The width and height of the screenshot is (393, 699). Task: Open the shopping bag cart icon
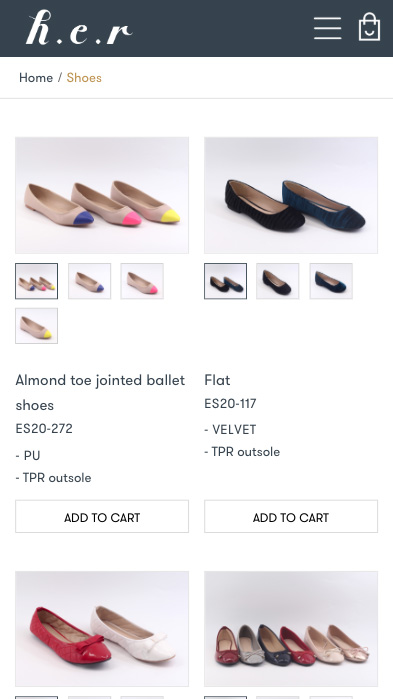pyautogui.click(x=369, y=27)
